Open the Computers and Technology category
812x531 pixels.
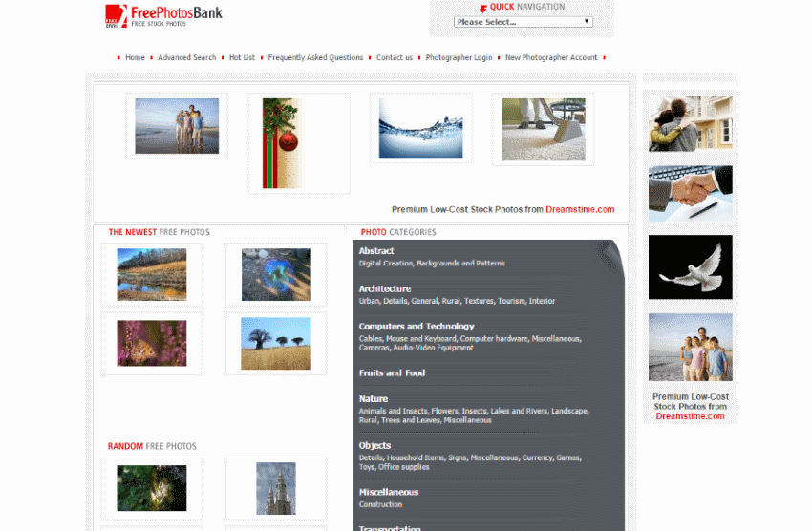coord(417,327)
